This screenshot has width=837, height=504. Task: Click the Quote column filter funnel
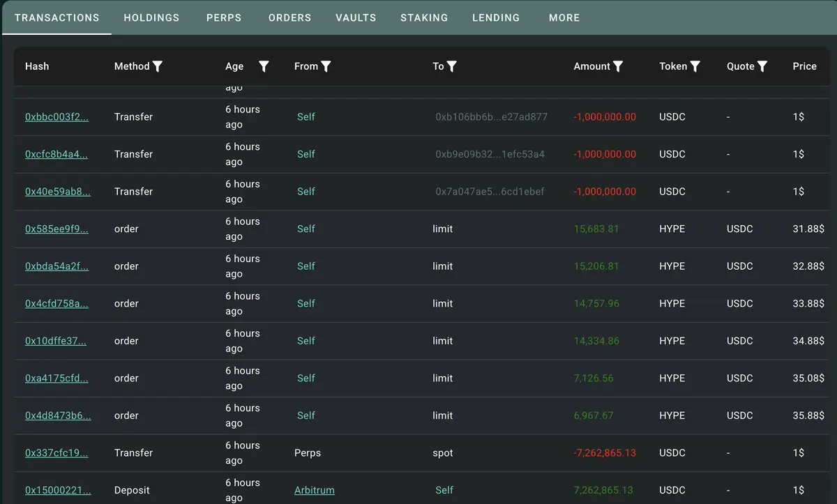(762, 66)
